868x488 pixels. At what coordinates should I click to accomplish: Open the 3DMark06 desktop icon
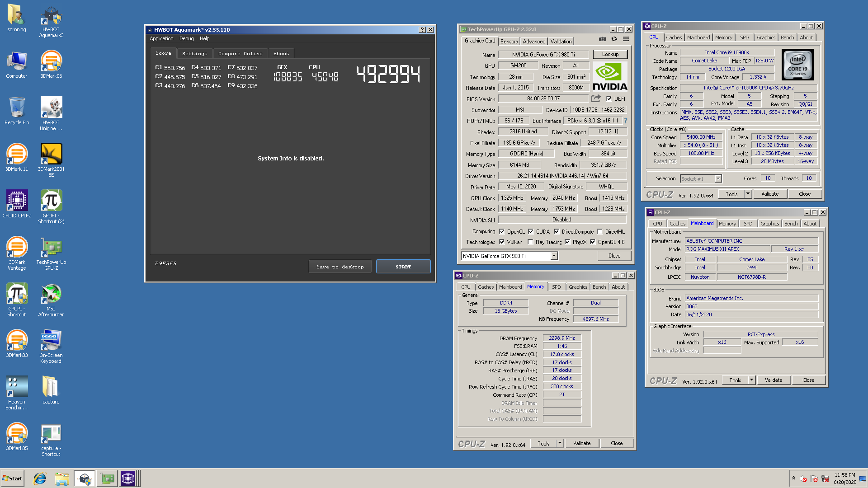[x=51, y=64]
